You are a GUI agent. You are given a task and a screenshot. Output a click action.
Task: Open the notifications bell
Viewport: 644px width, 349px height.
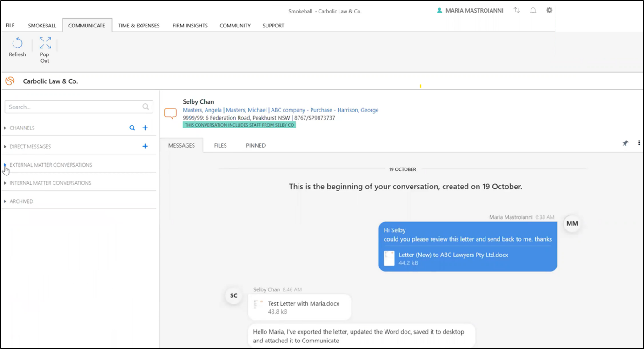click(533, 10)
